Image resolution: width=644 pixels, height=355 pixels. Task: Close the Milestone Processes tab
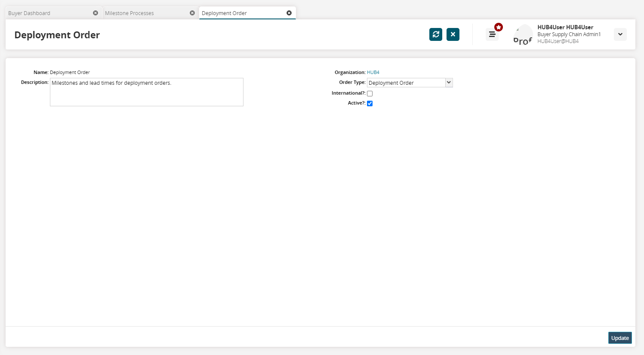(192, 13)
